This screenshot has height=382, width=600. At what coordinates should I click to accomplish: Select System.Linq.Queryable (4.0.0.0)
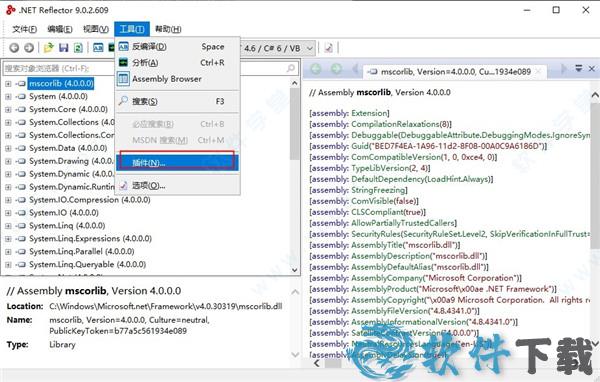coord(87,264)
